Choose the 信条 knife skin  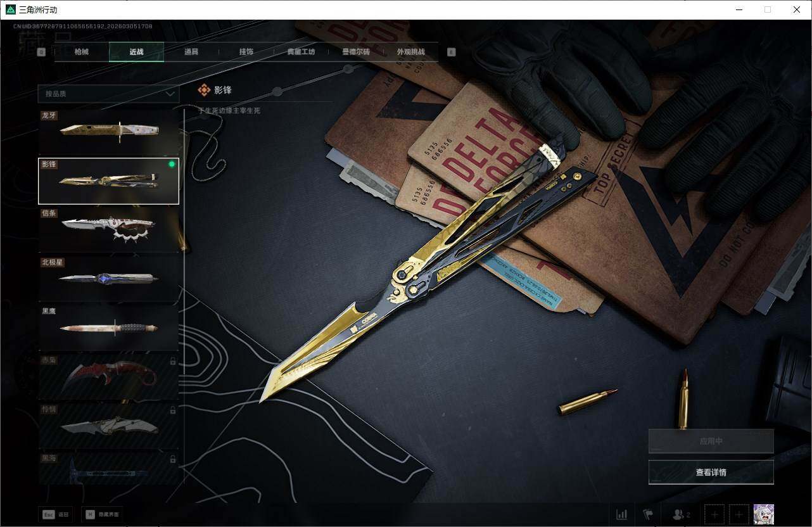point(108,230)
